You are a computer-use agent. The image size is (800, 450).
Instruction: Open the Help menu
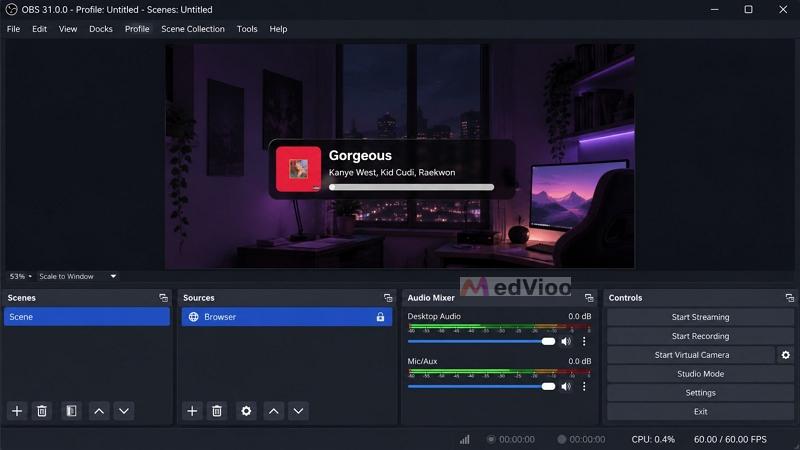278,29
